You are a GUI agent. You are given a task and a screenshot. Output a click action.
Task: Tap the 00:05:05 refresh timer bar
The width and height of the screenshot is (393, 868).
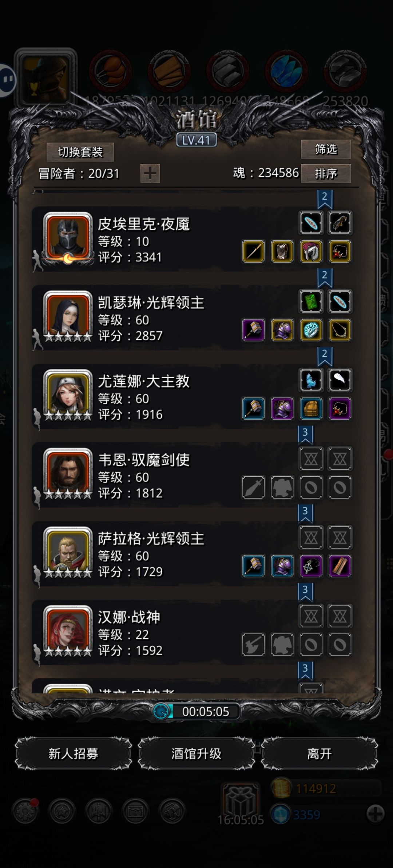(x=197, y=711)
